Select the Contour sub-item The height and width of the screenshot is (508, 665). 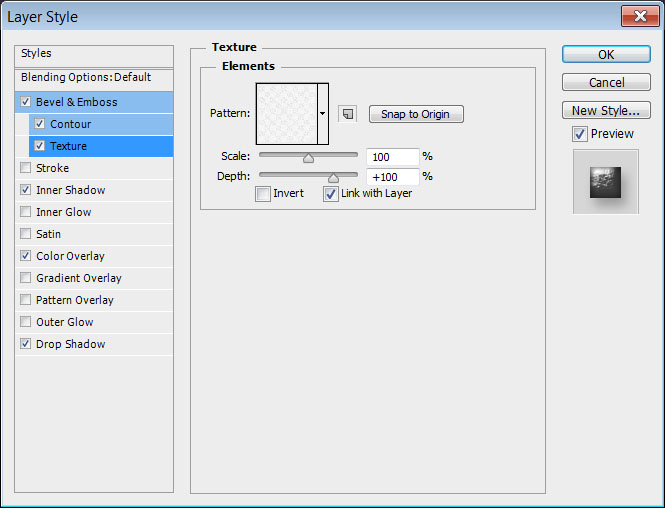tap(70, 124)
